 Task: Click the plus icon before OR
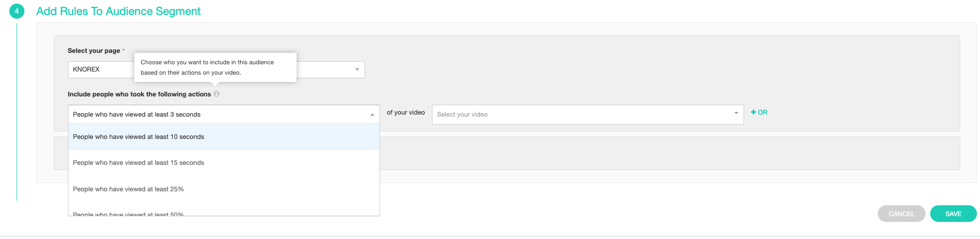[753, 112]
